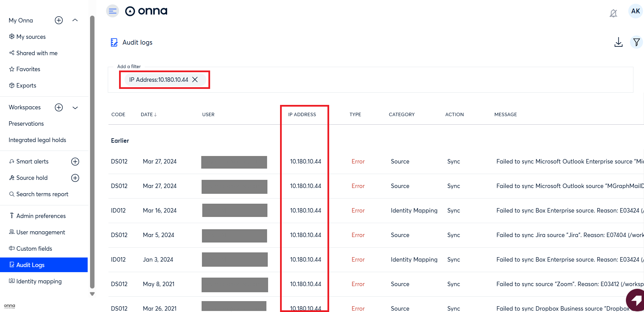Go to User management in the sidebar

[x=41, y=232]
